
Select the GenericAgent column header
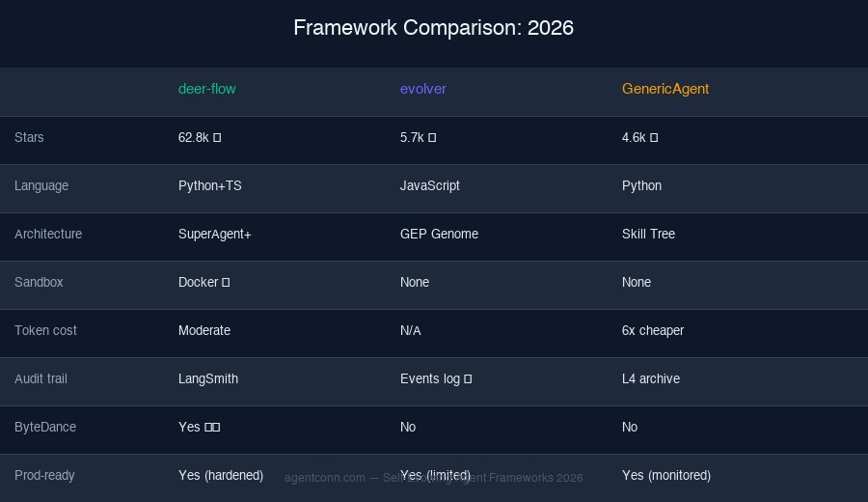[665, 89]
